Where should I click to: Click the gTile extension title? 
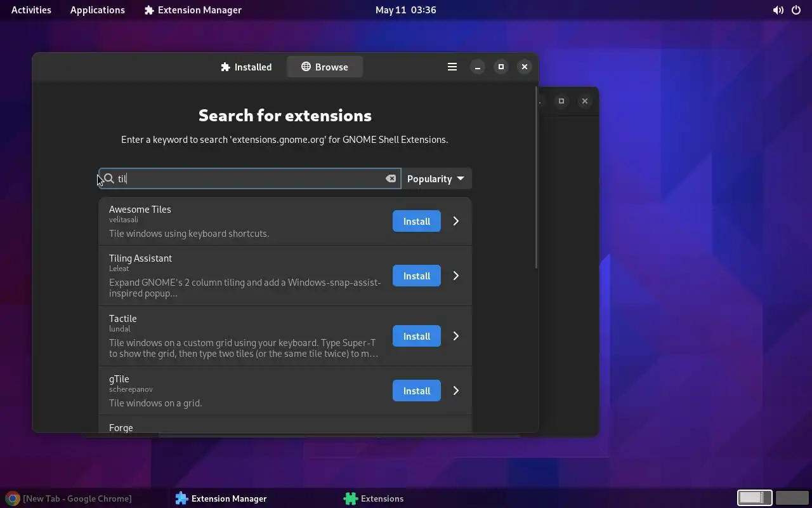click(119, 378)
